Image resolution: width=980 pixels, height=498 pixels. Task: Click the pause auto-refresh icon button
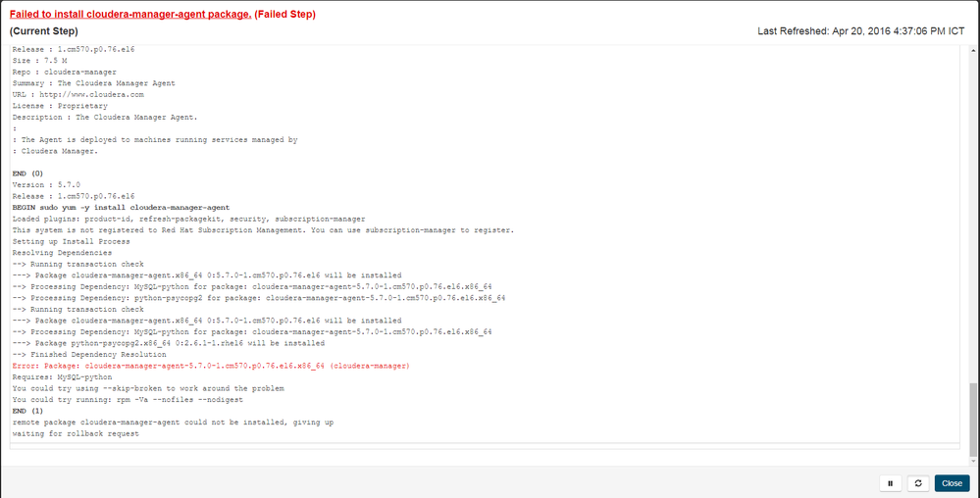890,483
